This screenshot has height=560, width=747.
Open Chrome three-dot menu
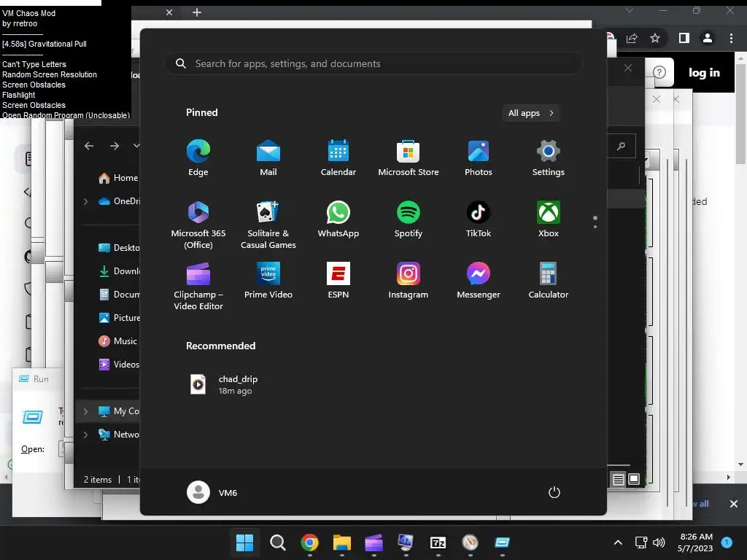pos(731,38)
